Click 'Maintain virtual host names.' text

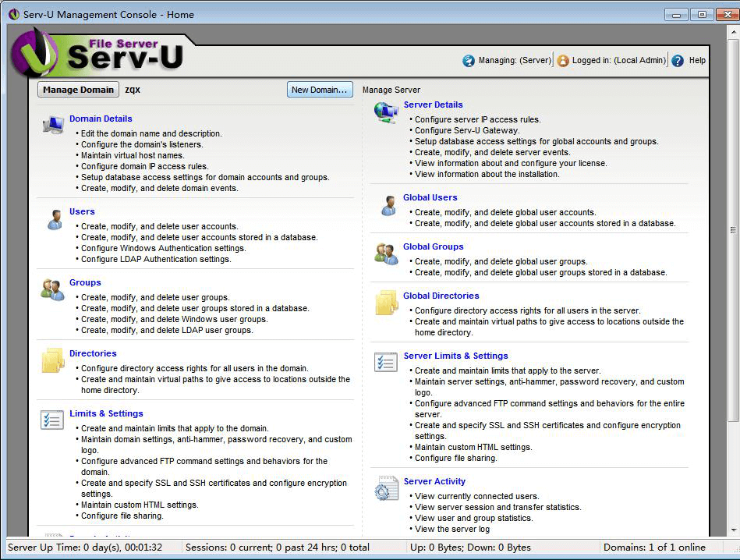click(x=133, y=155)
